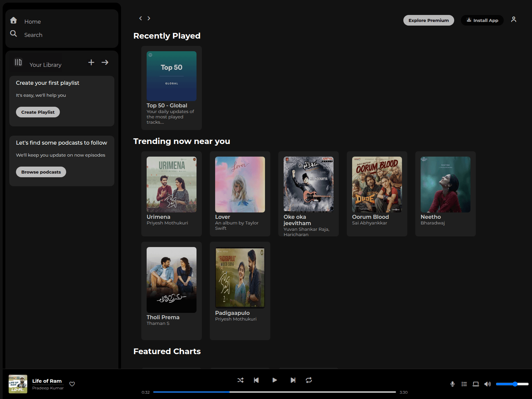The image size is (532, 399).
Task: Click Pradeep Kumar artist name
Action: coord(48,388)
